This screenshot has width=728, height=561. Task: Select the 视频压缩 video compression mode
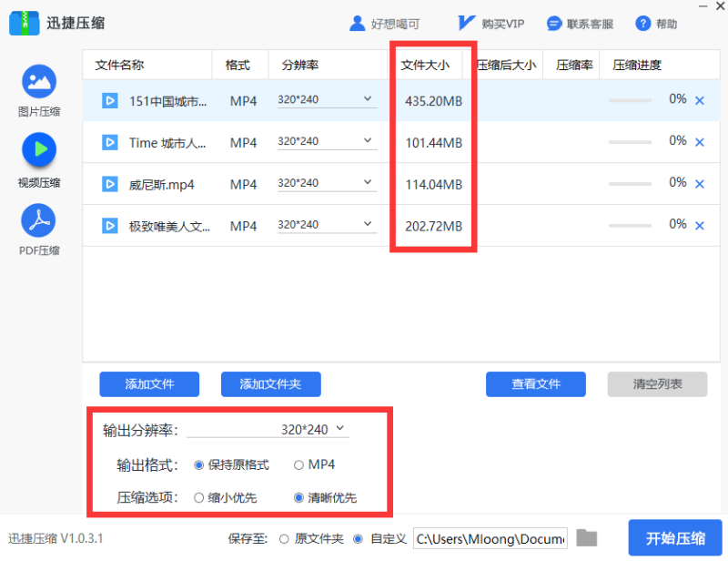38,157
